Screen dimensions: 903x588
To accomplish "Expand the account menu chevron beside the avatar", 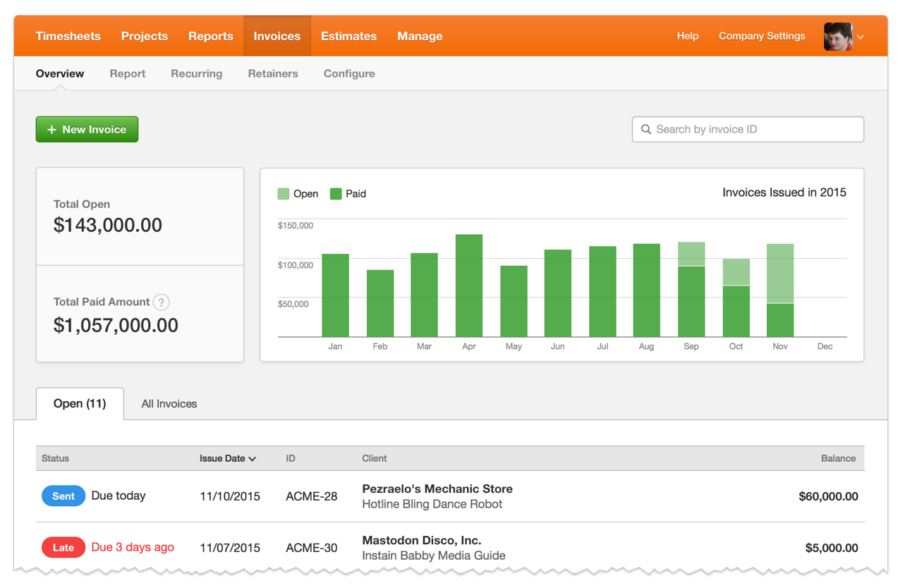I will (859, 37).
